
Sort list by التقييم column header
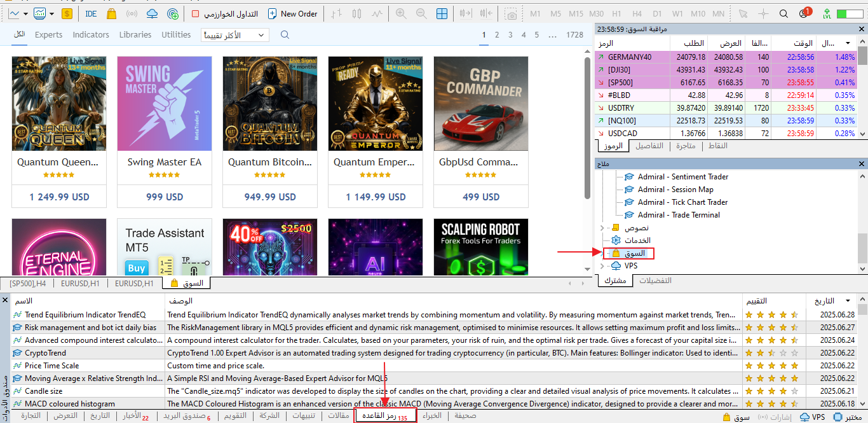click(774, 301)
